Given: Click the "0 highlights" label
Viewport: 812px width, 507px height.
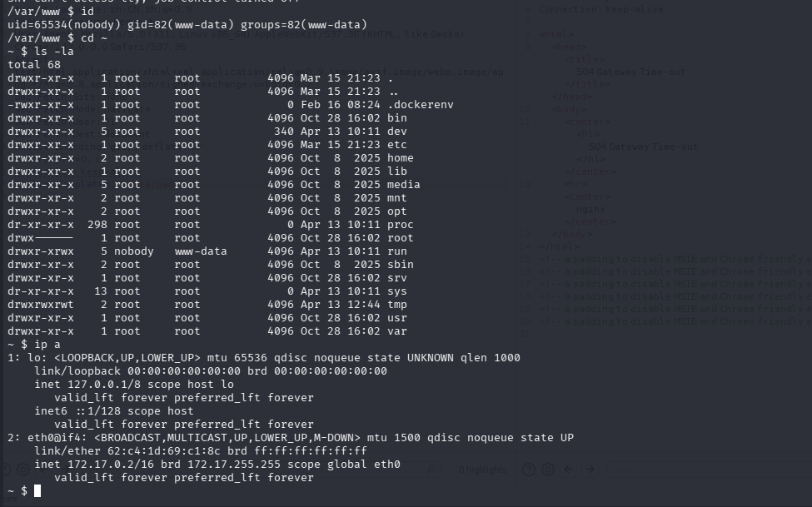Looking at the screenshot, I should 482,470.
